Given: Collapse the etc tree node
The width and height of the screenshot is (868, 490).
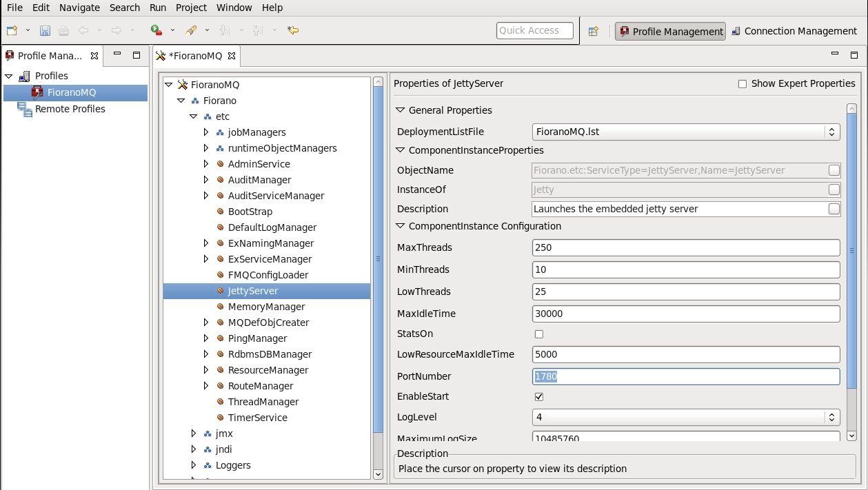Looking at the screenshot, I should (x=194, y=116).
